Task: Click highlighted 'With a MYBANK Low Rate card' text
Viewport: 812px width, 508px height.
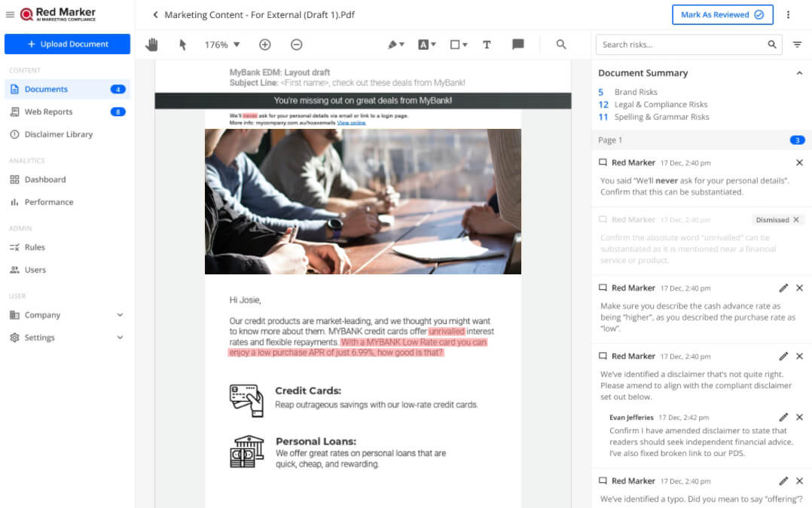Action: click(414, 342)
